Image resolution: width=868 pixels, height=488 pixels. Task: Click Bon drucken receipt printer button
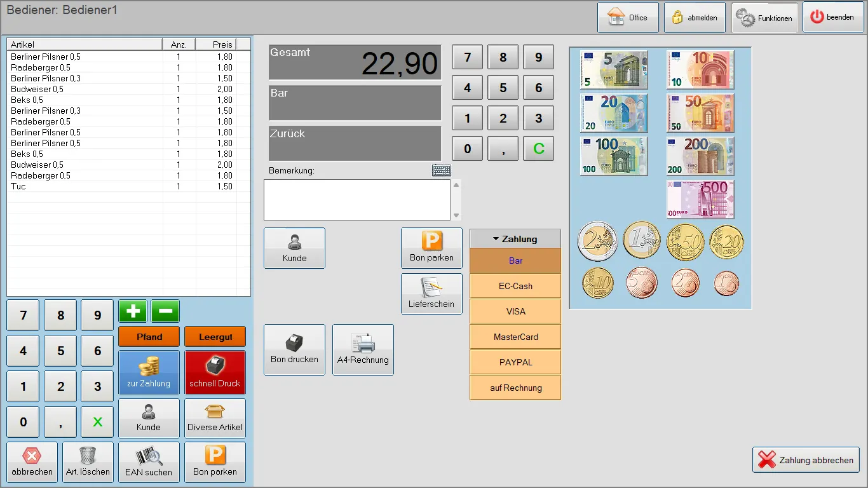click(294, 350)
